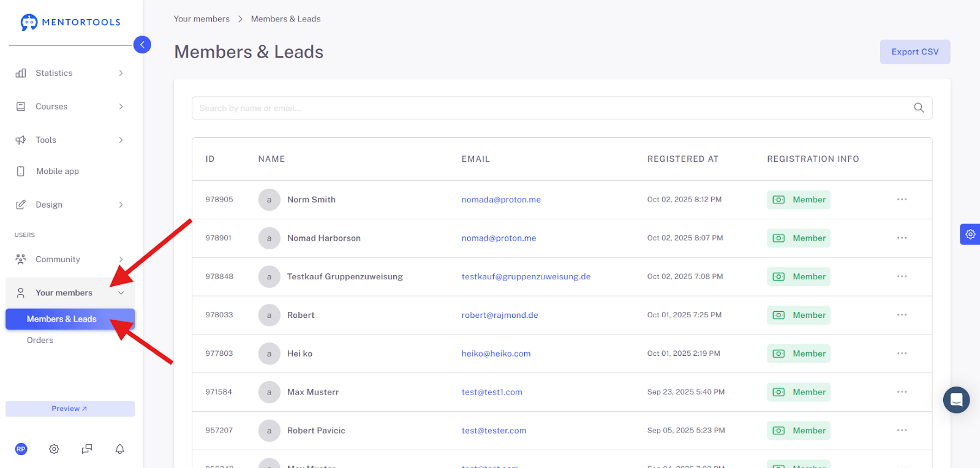This screenshot has height=468, width=980.
Task: Click the REGISTERED AT column header
Action: point(683,159)
